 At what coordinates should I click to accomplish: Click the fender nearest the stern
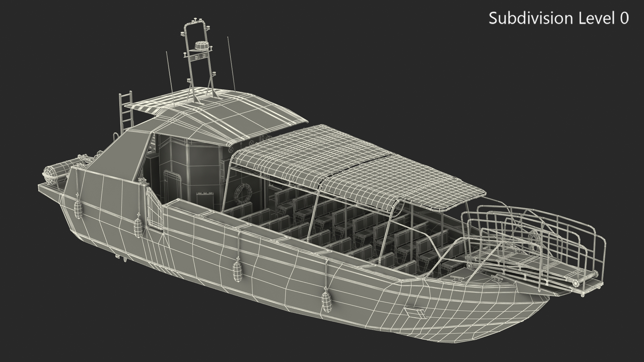point(77,210)
